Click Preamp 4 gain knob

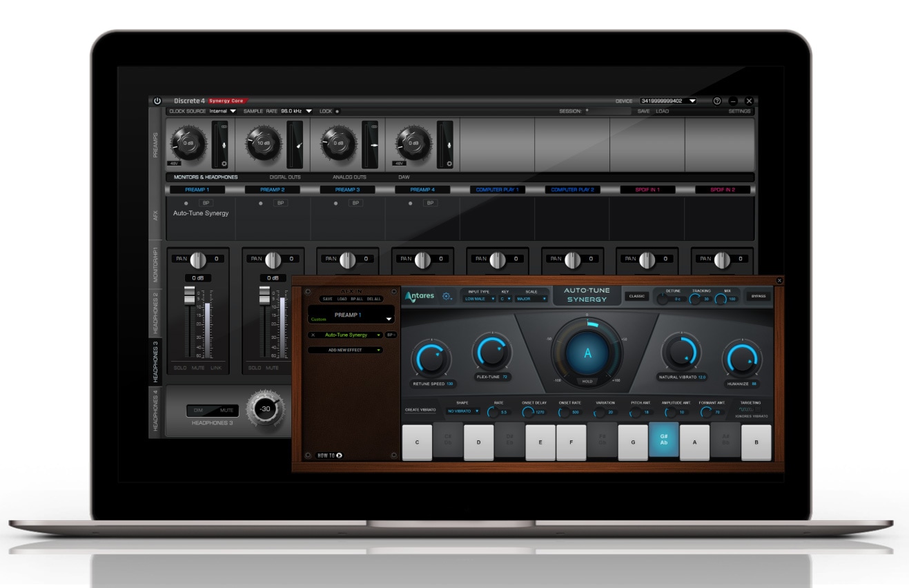pos(414,144)
